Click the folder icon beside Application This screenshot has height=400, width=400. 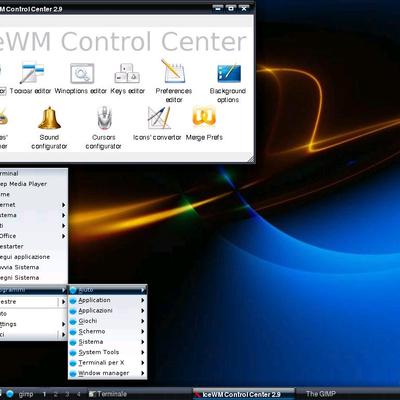click(73, 301)
